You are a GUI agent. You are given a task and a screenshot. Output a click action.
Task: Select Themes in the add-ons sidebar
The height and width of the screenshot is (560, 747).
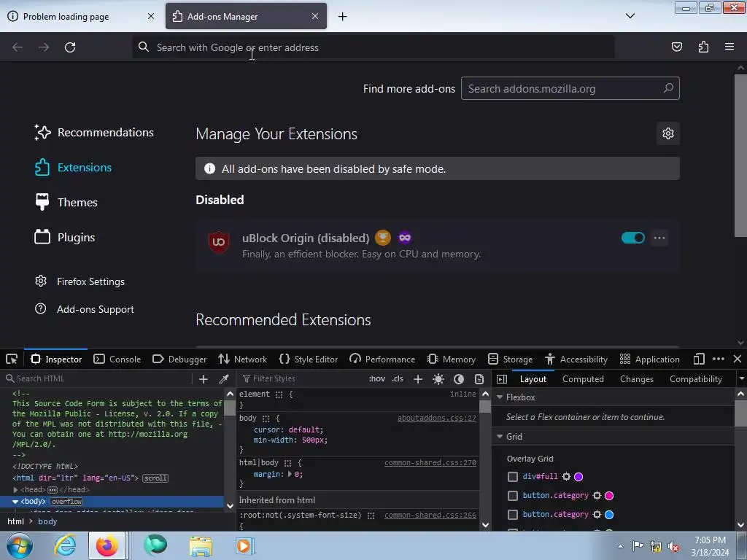pos(66,202)
